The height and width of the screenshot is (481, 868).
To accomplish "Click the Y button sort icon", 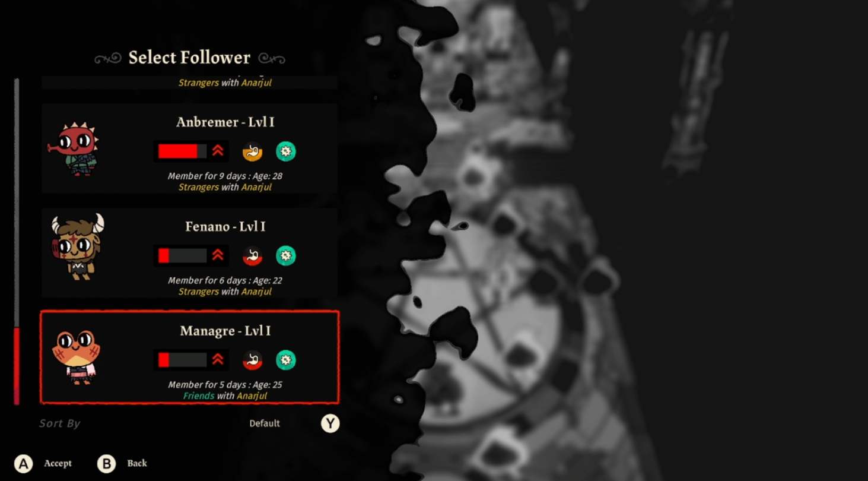I will coord(330,423).
